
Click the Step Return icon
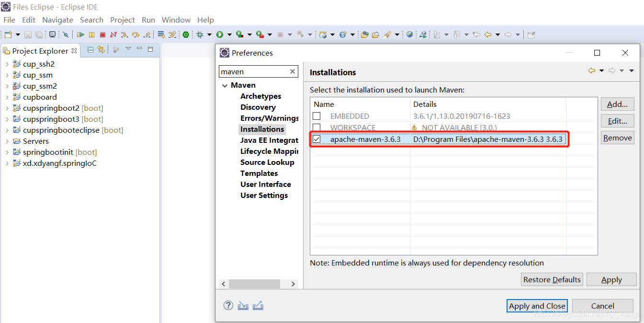tap(147, 35)
